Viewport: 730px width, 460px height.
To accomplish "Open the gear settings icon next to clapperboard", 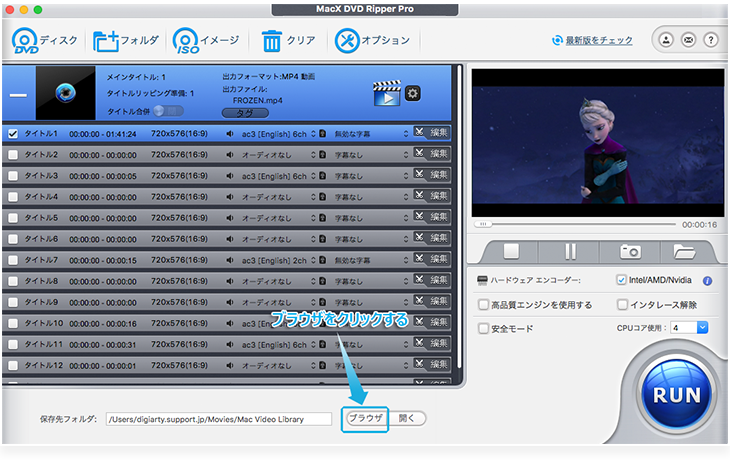I will [x=412, y=94].
